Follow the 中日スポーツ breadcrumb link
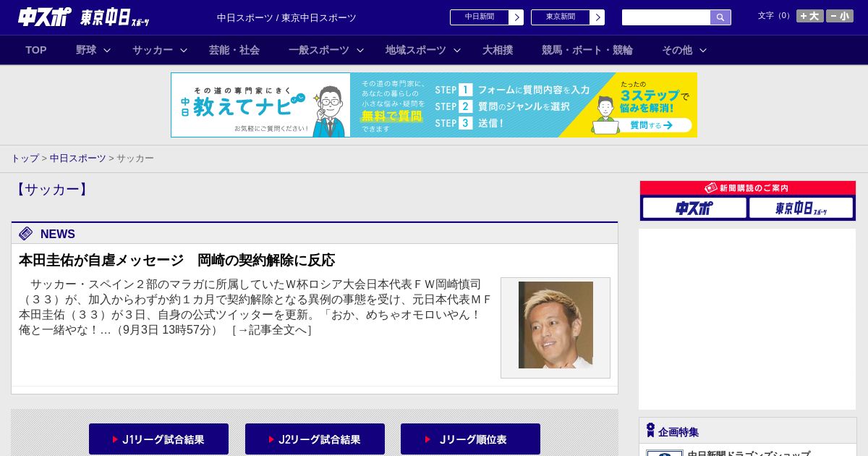 [78, 158]
